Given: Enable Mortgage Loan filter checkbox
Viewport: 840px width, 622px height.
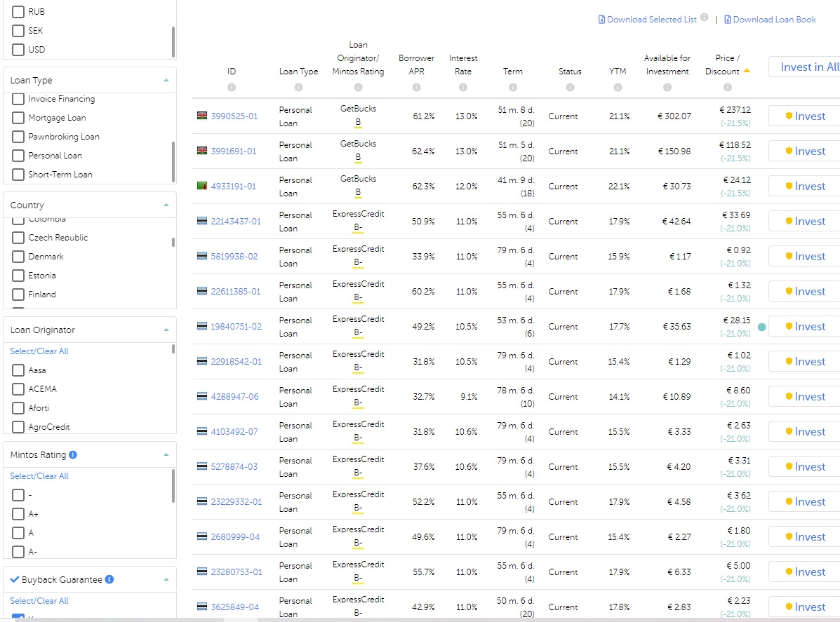Looking at the screenshot, I should [x=18, y=118].
